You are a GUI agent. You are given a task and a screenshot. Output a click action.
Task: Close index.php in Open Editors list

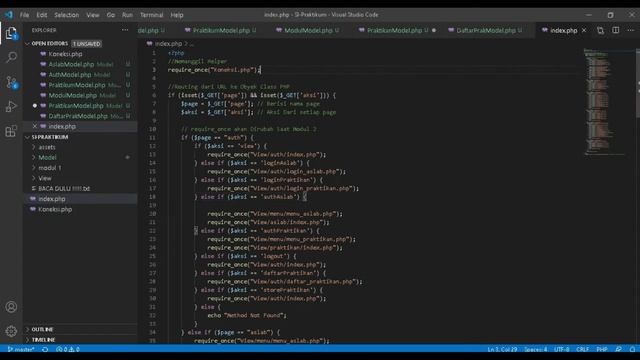point(35,126)
